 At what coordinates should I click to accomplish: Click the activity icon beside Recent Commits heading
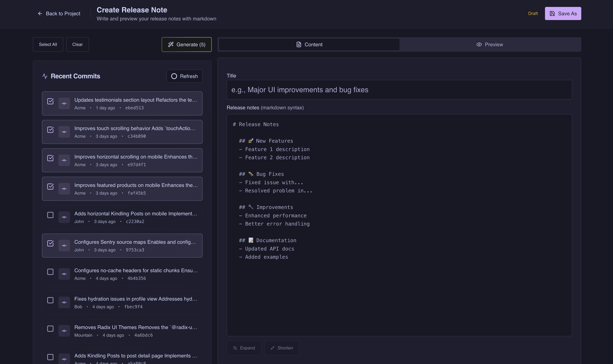coord(45,76)
